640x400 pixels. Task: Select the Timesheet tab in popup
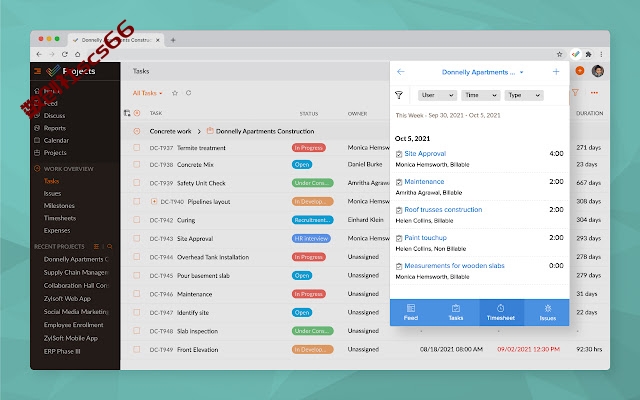(x=501, y=313)
